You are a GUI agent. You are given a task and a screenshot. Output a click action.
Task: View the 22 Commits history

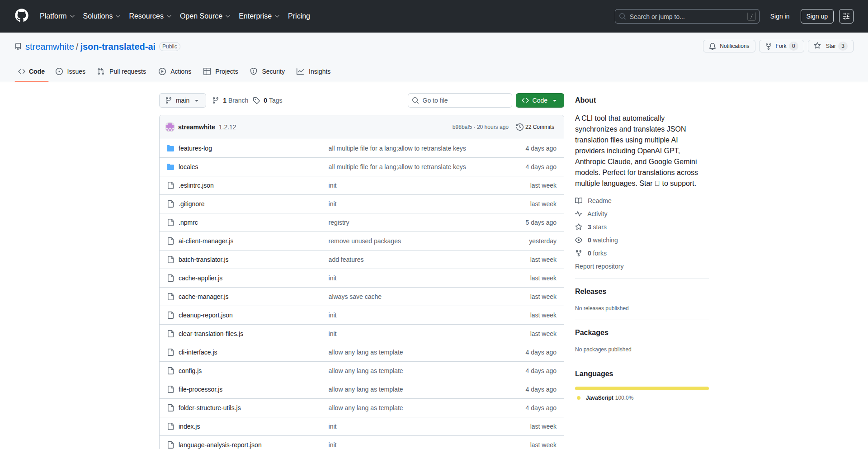[535, 127]
